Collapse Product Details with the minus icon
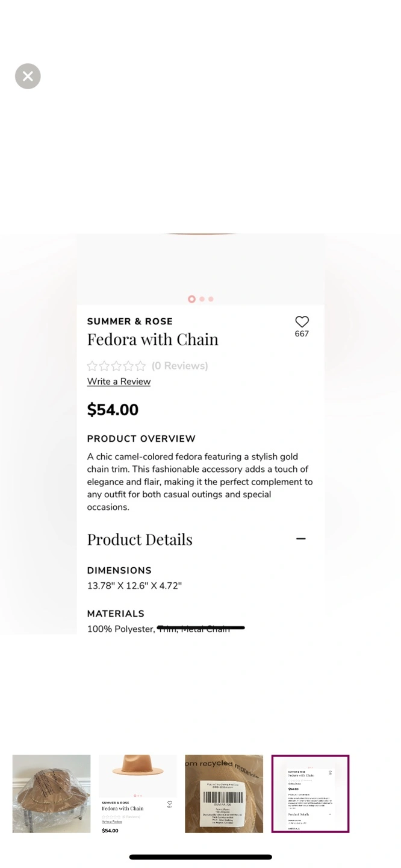401x868 pixels. [x=301, y=538]
